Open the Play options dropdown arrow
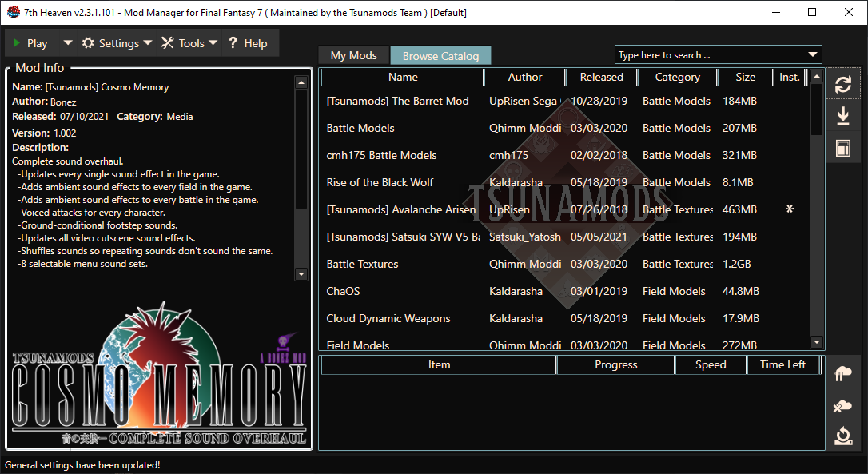 [67, 42]
